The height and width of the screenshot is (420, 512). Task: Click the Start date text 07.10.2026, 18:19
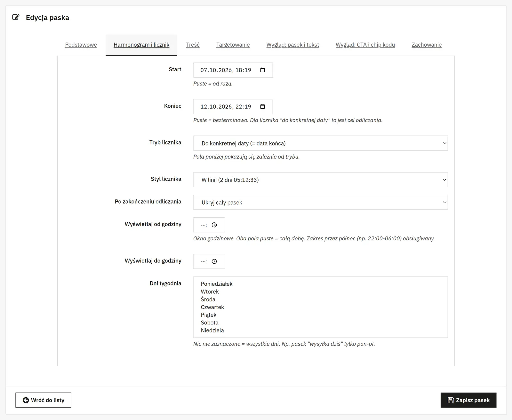click(226, 70)
